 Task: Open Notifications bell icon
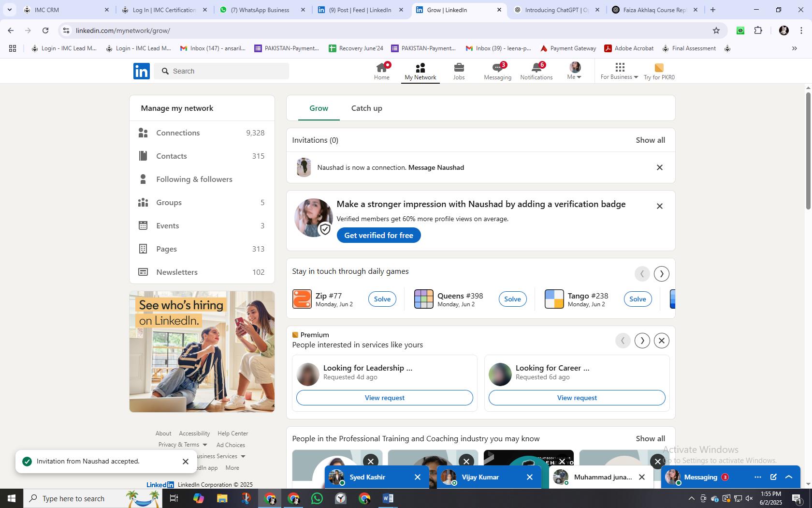(x=536, y=67)
